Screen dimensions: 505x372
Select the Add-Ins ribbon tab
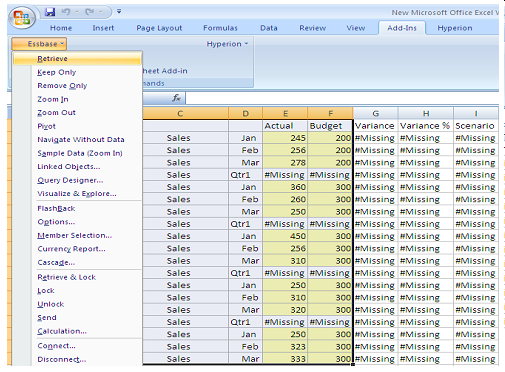click(402, 28)
